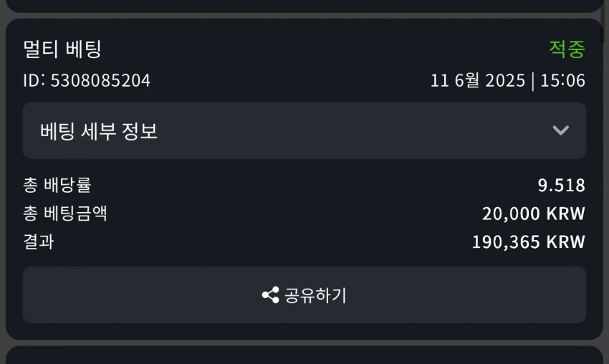The image size is (609, 364).
Task: Click the 총 베팅금액 label
Action: click(x=65, y=214)
